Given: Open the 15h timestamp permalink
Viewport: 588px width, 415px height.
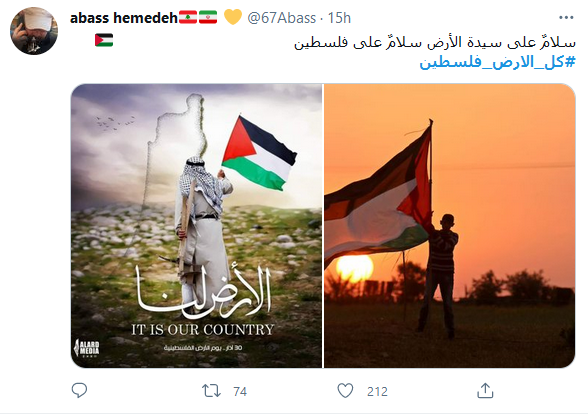Looking at the screenshot, I should (339, 18).
